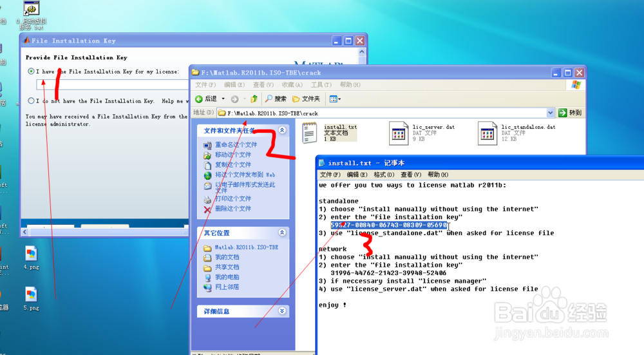
Task: Open Notepad 格式(O) menu
Action: (x=384, y=175)
